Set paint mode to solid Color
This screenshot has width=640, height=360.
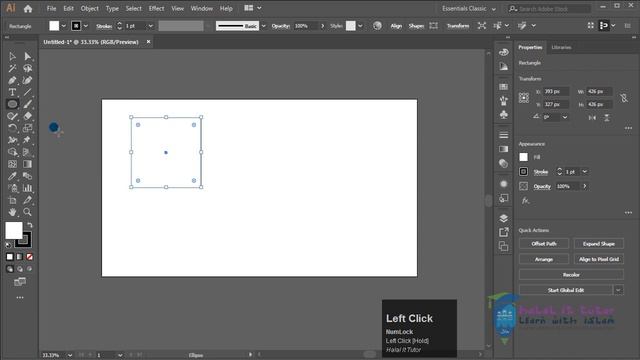point(10,257)
